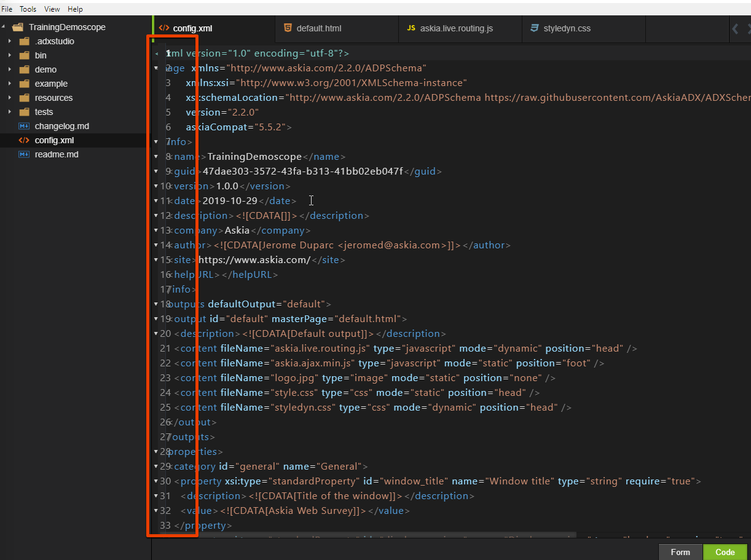Click the green Code button
Image resolution: width=751 pixels, height=560 pixels.
pos(725,552)
